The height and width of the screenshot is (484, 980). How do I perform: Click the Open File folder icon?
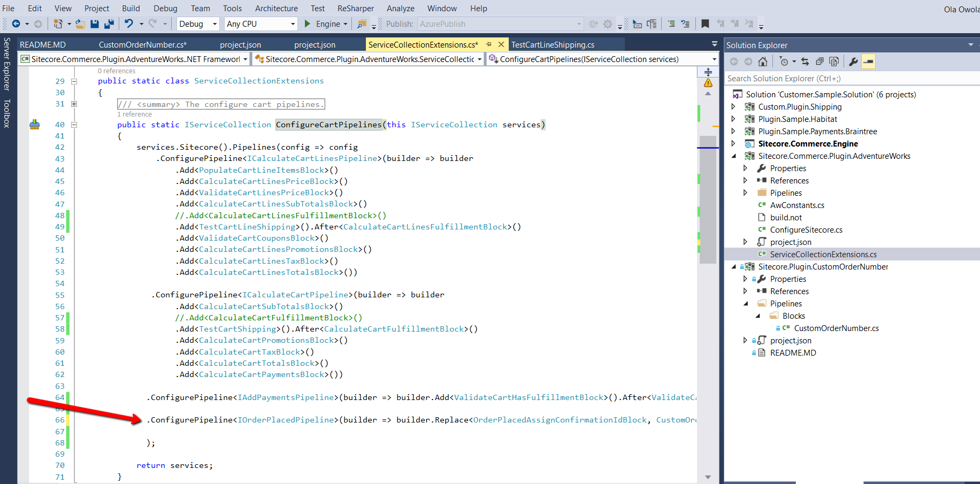point(80,24)
